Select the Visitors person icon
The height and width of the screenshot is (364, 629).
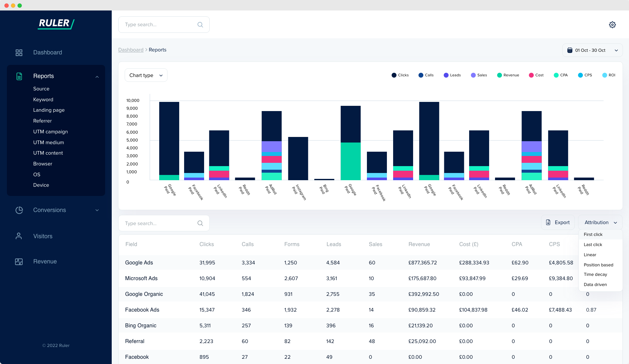(19, 236)
